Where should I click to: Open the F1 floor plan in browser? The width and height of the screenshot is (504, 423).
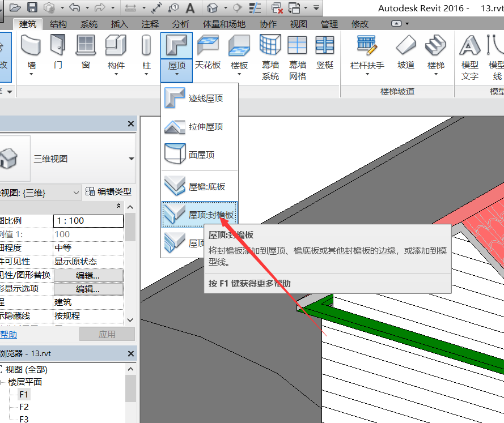[x=24, y=394]
